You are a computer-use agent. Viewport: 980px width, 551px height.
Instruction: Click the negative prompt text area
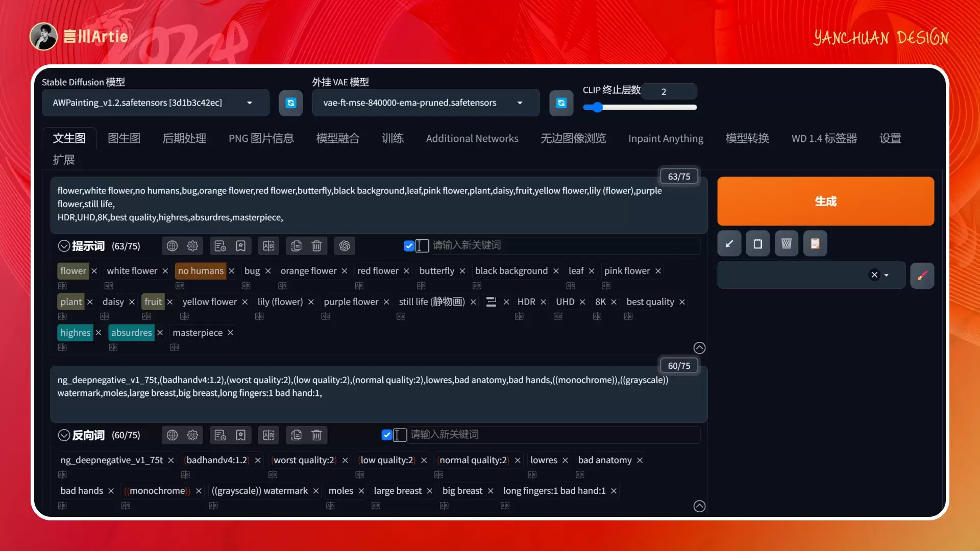click(x=379, y=394)
